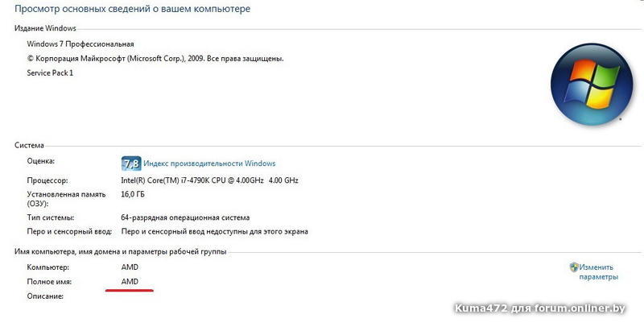
Task: Click the Windows 7 logo image
Action: (x=586, y=85)
